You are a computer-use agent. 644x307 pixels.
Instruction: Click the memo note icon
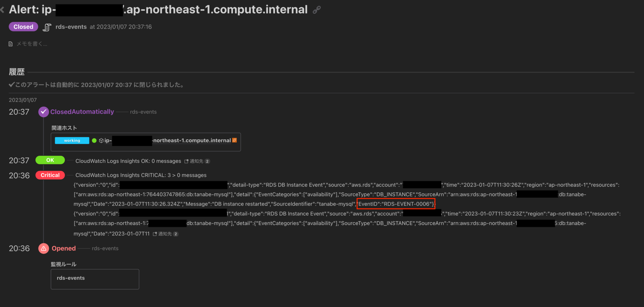pyautogui.click(x=11, y=44)
